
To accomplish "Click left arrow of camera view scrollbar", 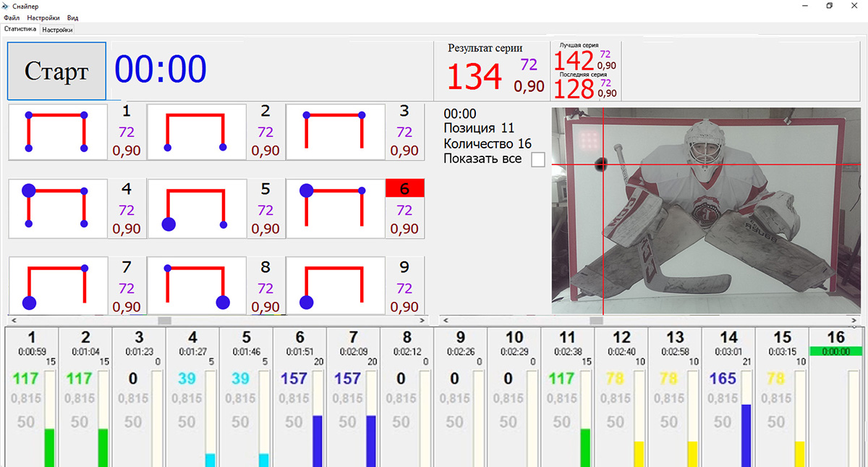I will pyautogui.click(x=445, y=320).
